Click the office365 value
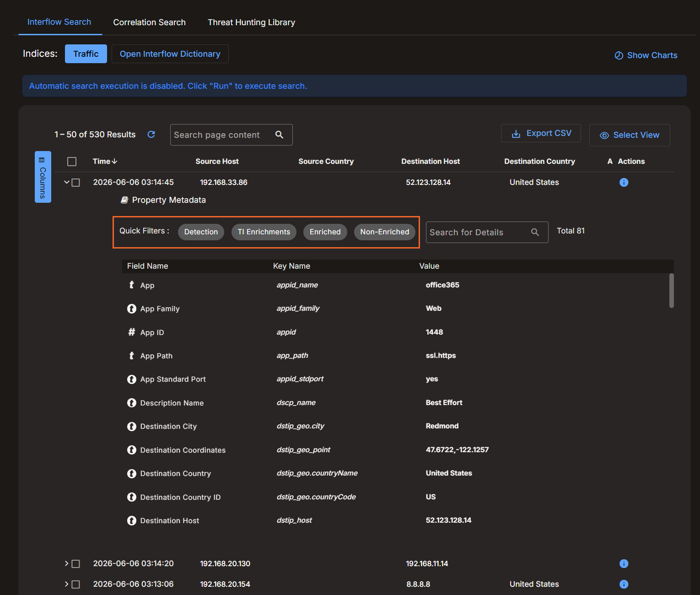The height and width of the screenshot is (595, 700). click(x=442, y=285)
